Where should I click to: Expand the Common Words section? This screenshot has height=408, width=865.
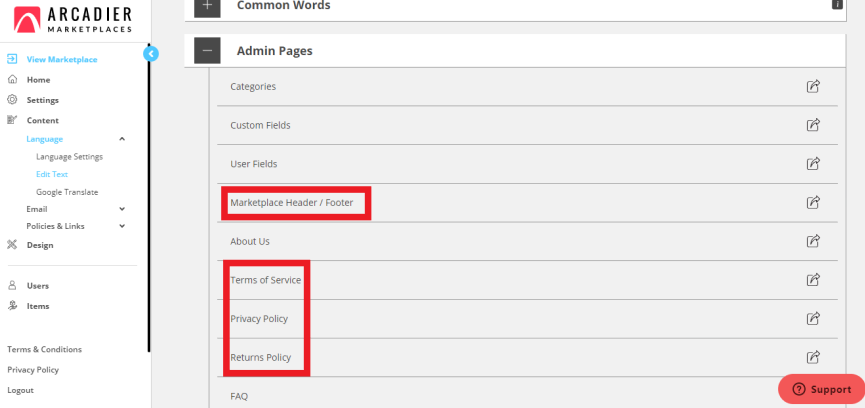(207, 7)
